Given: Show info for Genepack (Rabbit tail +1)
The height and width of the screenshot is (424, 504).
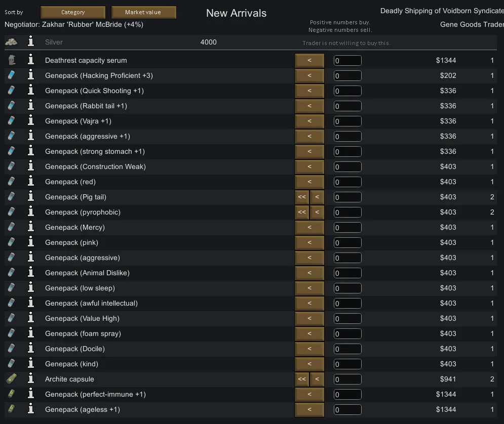Looking at the screenshot, I should [30, 106].
